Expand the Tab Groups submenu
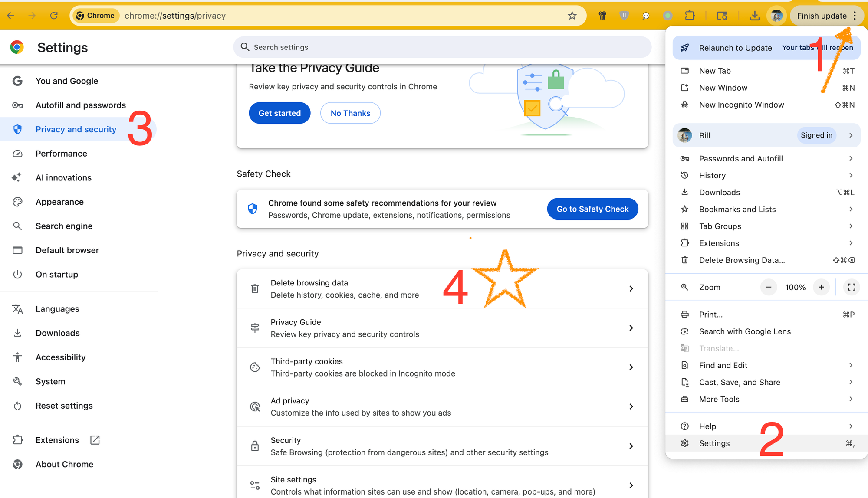The image size is (868, 498). [x=766, y=226]
